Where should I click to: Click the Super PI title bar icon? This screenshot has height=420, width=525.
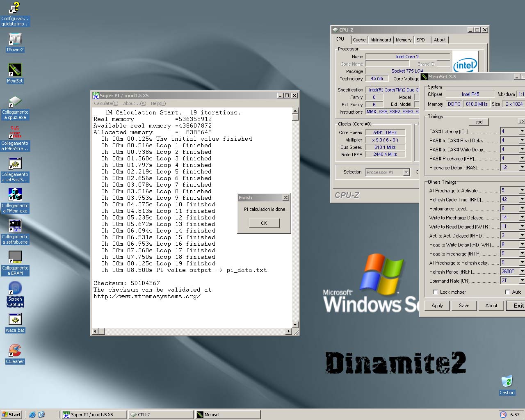(x=96, y=95)
